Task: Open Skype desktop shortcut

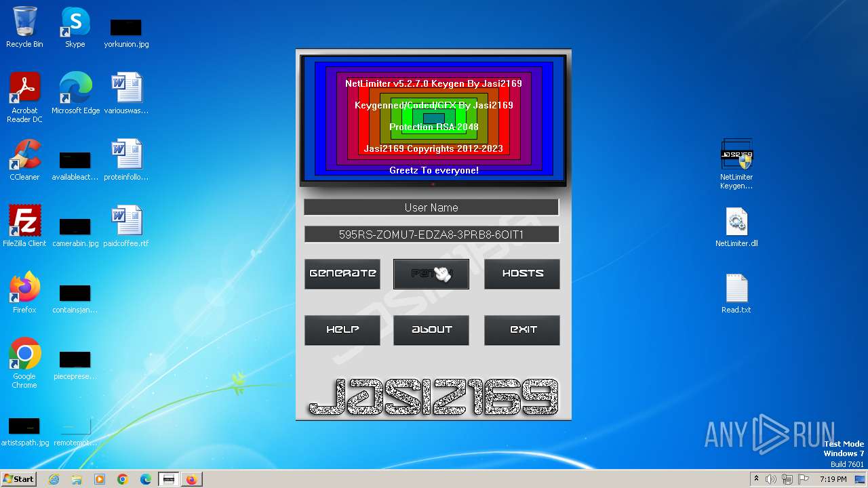Action: [x=75, y=27]
